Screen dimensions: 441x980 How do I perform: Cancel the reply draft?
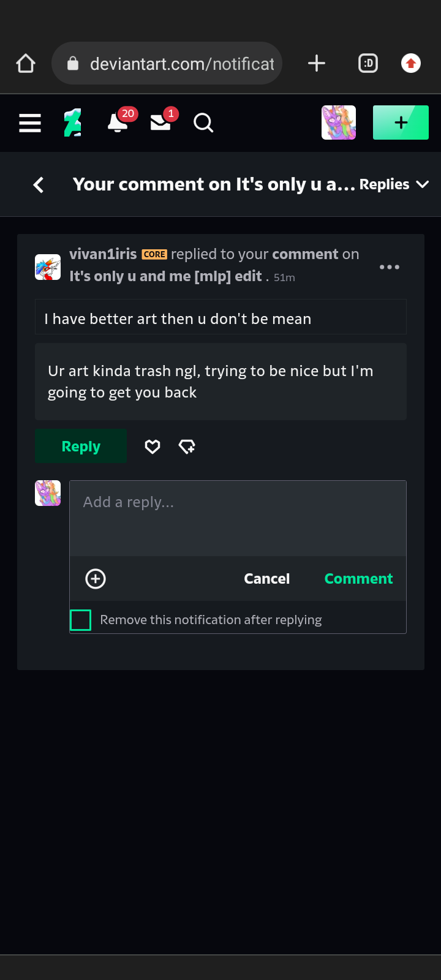[267, 579]
